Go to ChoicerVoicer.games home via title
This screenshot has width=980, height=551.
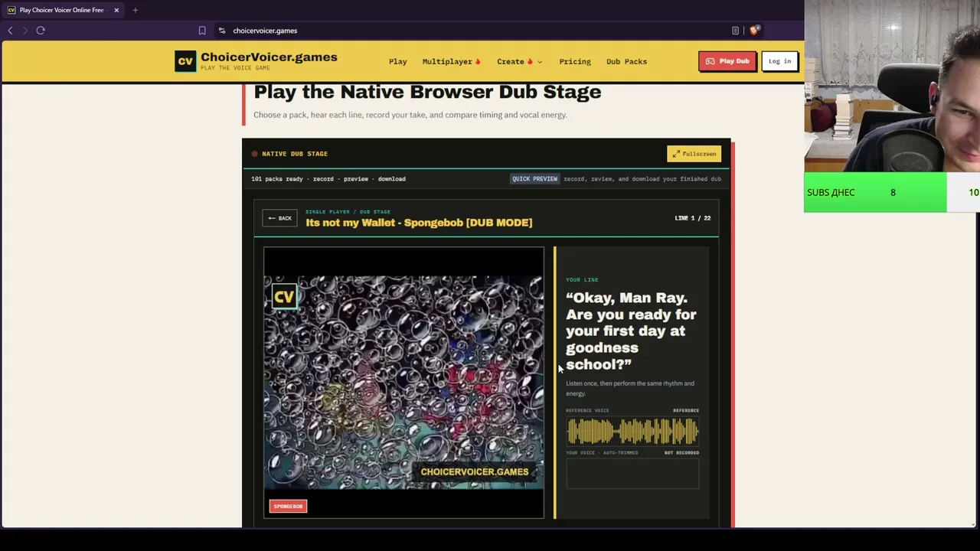tap(269, 57)
